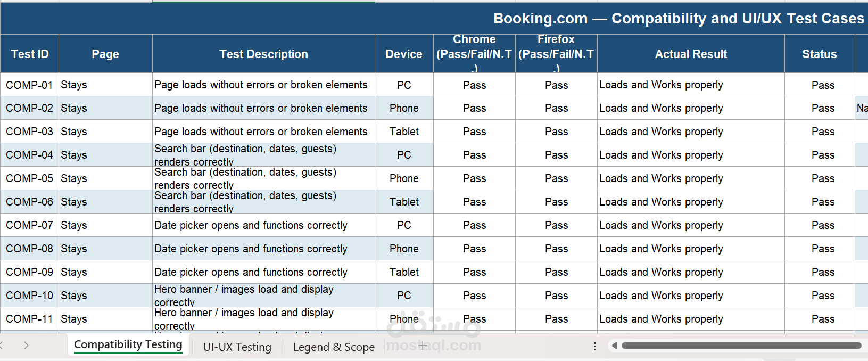Click the next sheet navigation arrow
This screenshot has height=361, width=868.
point(26,346)
